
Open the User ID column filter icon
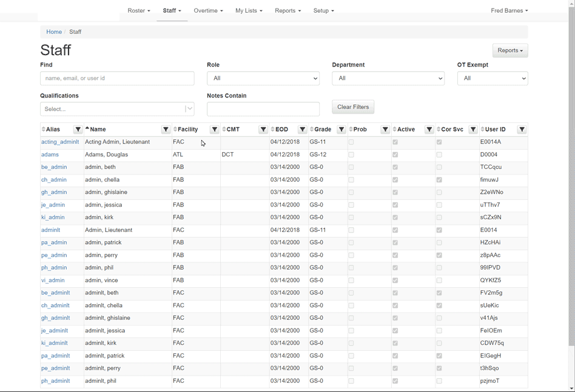tap(522, 130)
